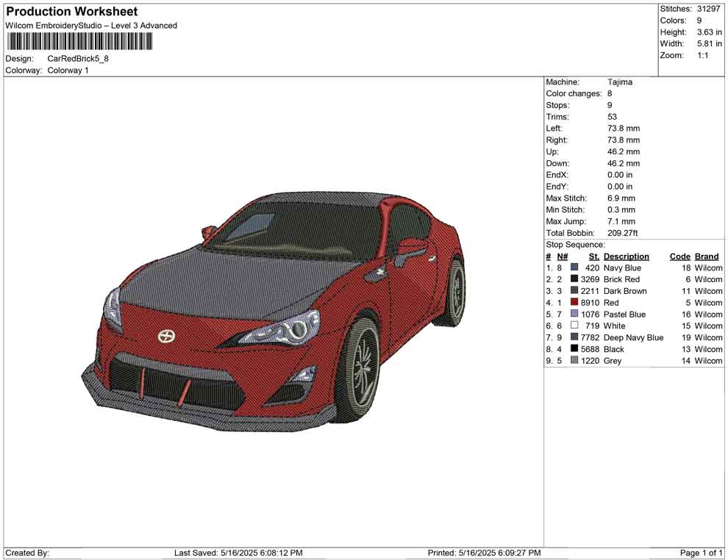Click the embroidered car design preview
728x560 pixels.
[x=274, y=312]
